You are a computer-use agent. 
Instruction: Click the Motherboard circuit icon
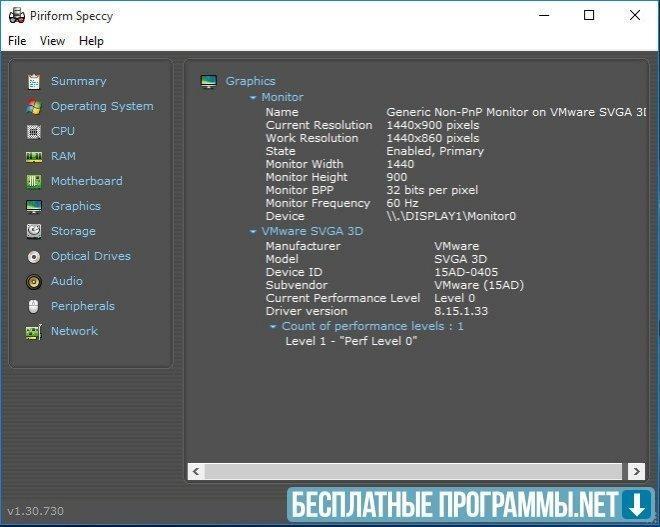pos(34,181)
